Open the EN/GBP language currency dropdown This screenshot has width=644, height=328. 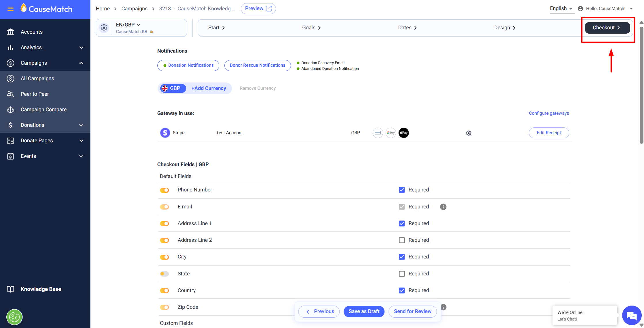point(128,25)
